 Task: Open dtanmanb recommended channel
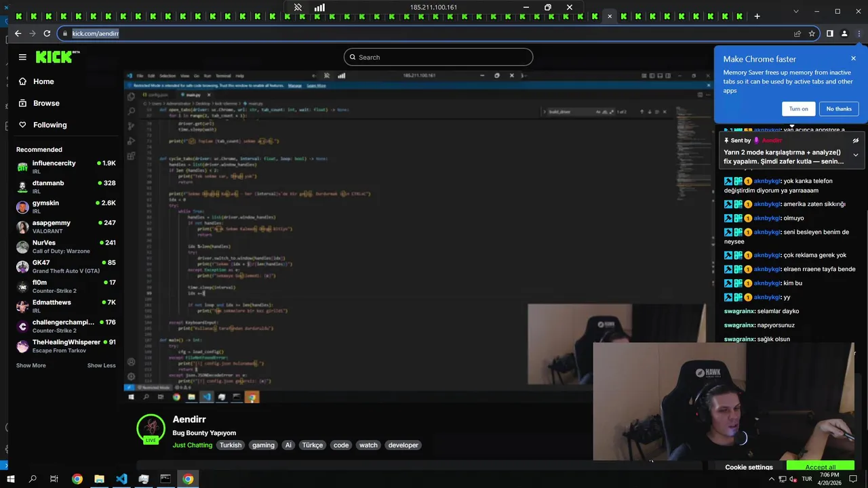coord(66,186)
